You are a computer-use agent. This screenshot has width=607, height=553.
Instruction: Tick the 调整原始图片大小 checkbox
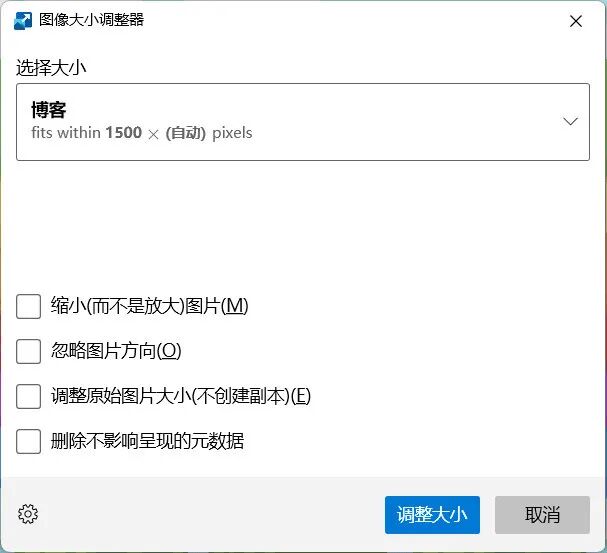[x=28, y=396]
